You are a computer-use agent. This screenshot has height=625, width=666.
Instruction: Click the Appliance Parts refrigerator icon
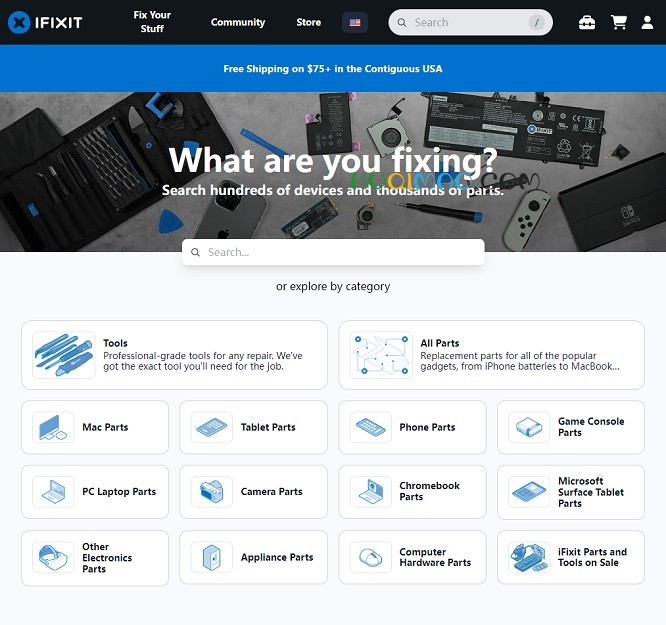point(212,557)
